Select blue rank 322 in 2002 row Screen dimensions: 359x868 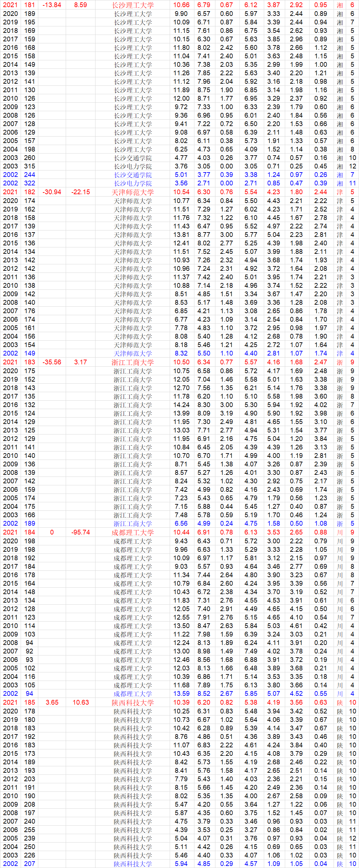tap(29, 183)
